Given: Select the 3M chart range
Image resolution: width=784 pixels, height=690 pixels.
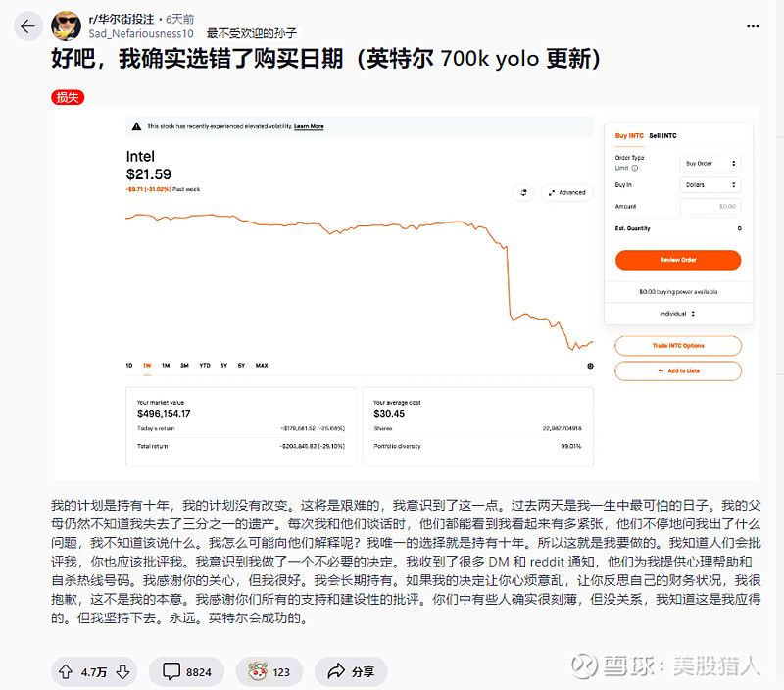Looking at the screenshot, I should click(x=184, y=366).
